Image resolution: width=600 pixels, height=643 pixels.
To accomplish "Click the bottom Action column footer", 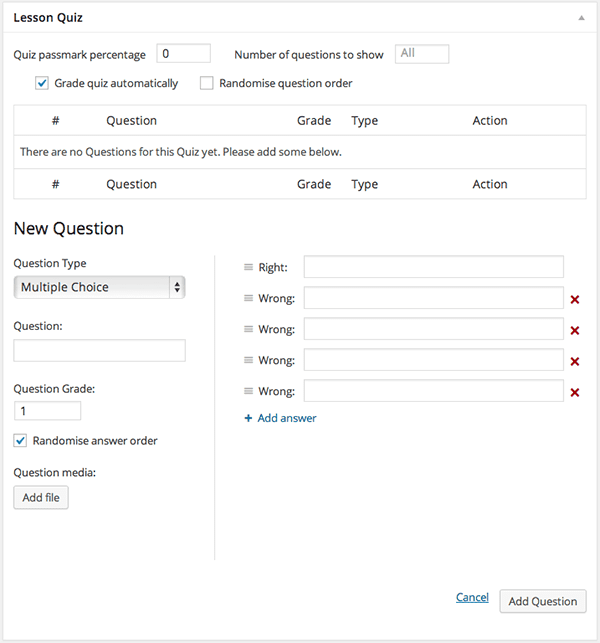I will (490, 184).
